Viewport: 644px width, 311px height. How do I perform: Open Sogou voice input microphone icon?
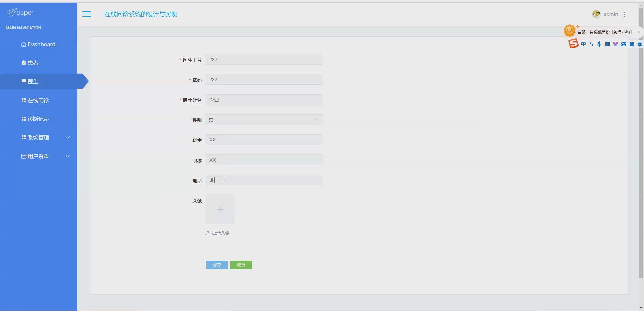pos(599,44)
